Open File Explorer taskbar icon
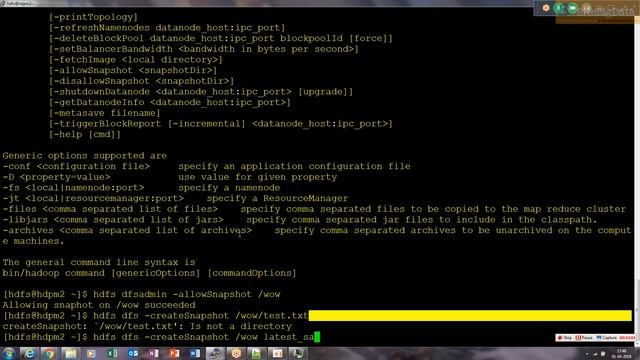The height and width of the screenshot is (360, 640). [x=71, y=353]
